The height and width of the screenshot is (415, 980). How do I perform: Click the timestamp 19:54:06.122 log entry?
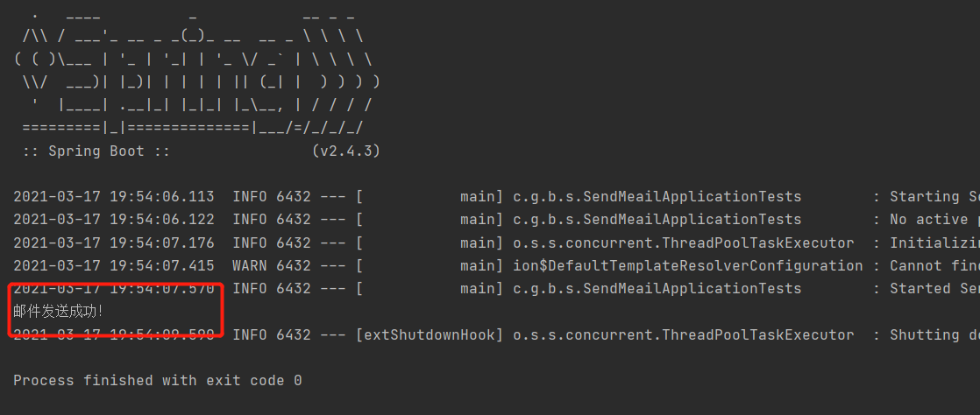pyautogui.click(x=114, y=220)
